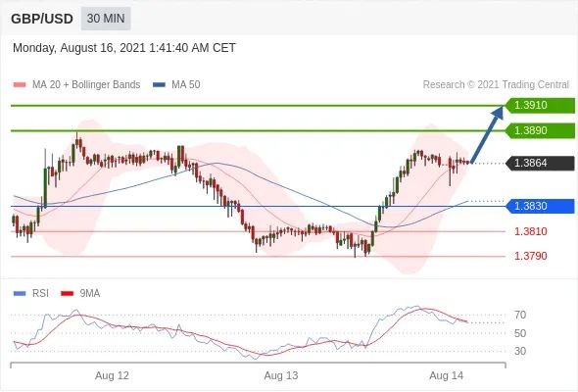Viewport: 578px width, 392px height.
Task: Click the GBP/USD pair title
Action: pos(42,19)
